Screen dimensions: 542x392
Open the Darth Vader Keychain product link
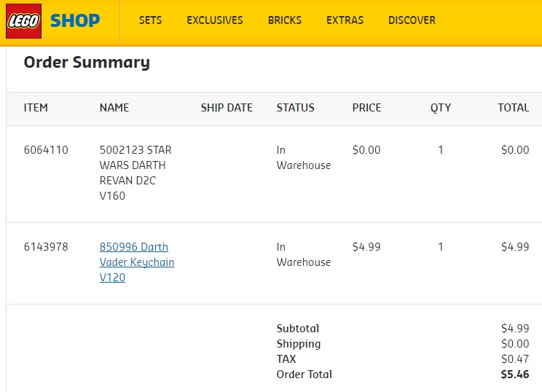click(x=137, y=262)
